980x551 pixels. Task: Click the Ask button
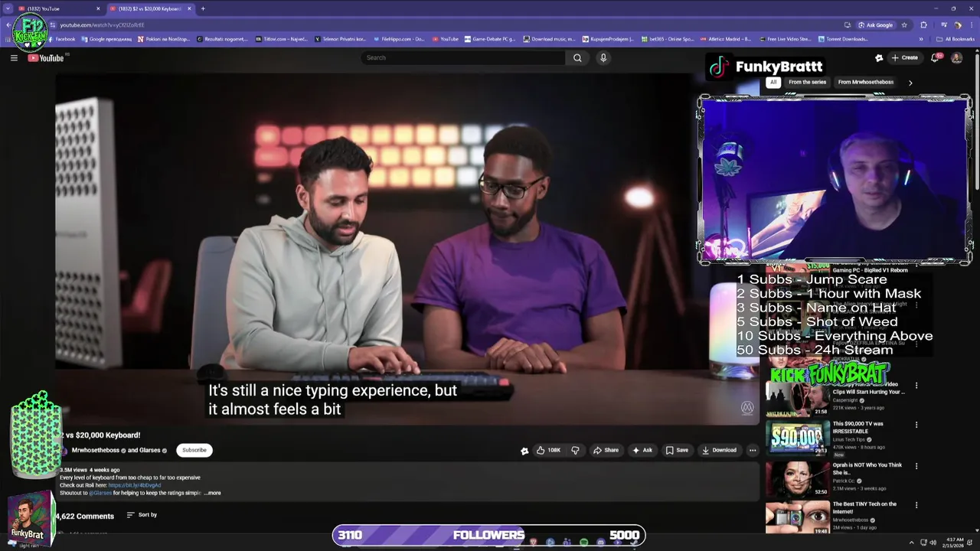pos(642,450)
